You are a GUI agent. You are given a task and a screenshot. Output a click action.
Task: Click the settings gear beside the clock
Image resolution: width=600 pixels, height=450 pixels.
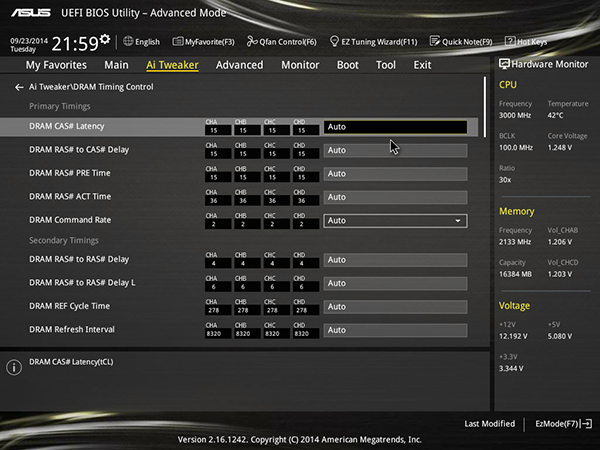coord(105,39)
